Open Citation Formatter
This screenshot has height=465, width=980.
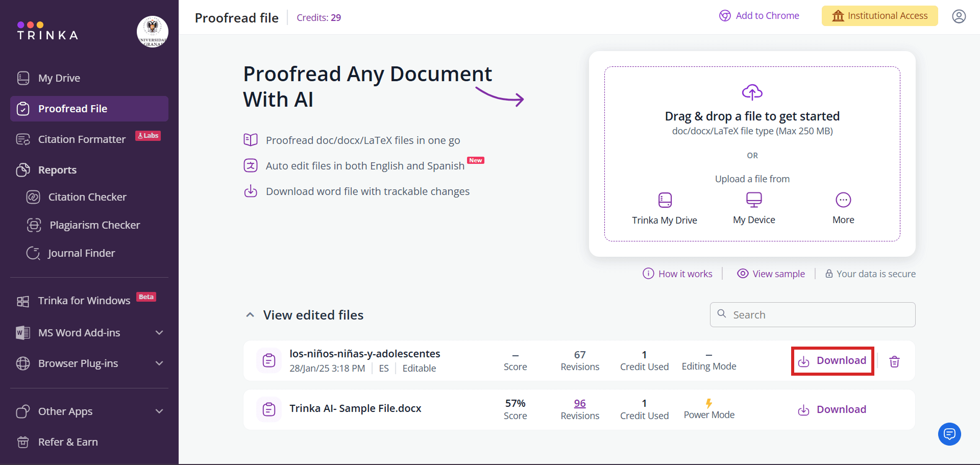[82, 139]
